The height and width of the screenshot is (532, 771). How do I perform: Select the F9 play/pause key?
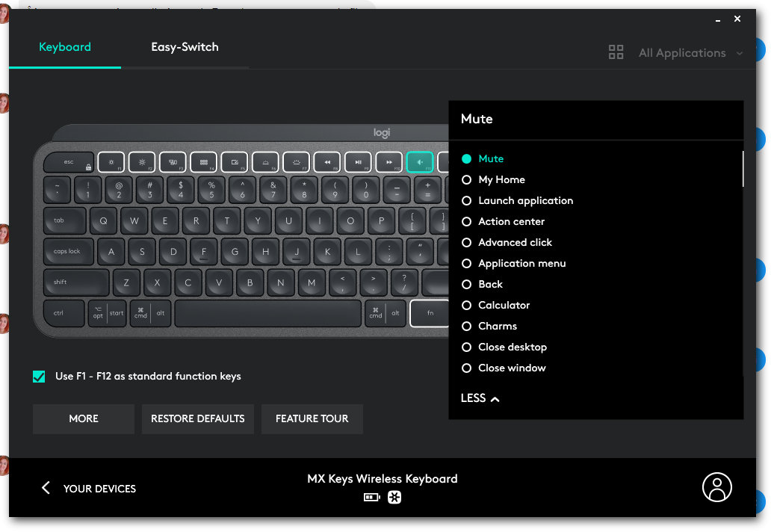[358, 161]
